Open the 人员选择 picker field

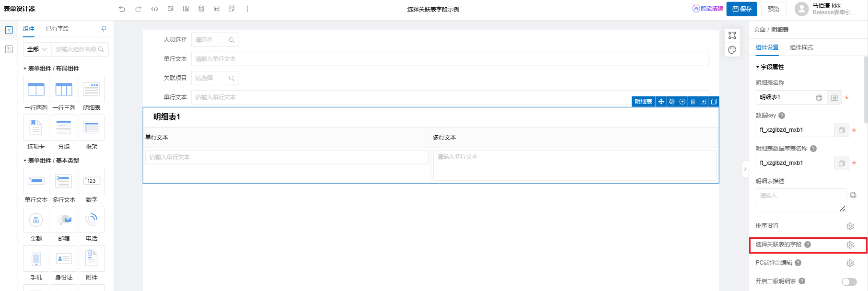(x=215, y=40)
